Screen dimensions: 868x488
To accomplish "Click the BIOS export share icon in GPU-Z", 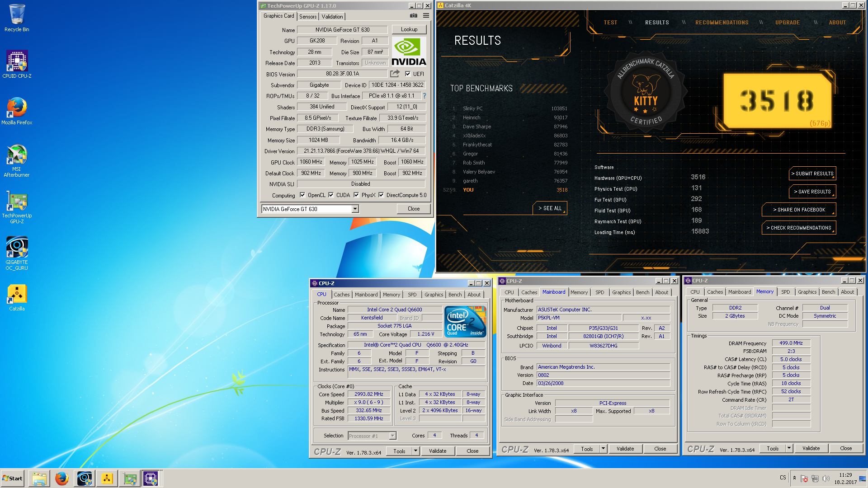I will click(395, 74).
